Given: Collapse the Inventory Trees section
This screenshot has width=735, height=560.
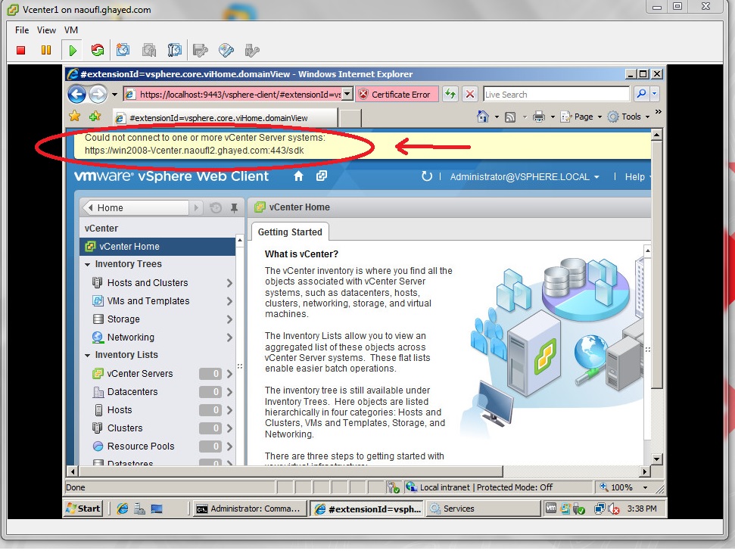Looking at the screenshot, I should click(87, 264).
